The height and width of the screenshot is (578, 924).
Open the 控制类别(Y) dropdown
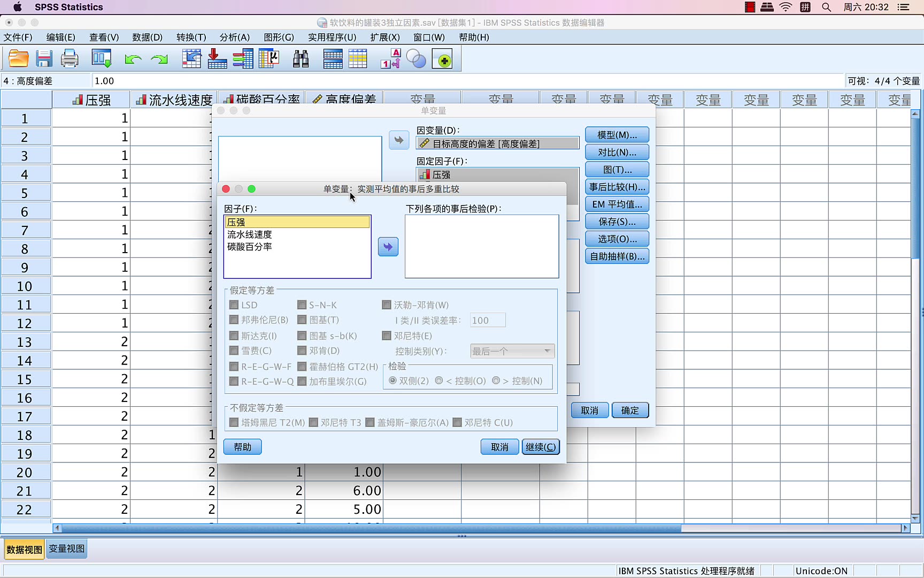512,351
